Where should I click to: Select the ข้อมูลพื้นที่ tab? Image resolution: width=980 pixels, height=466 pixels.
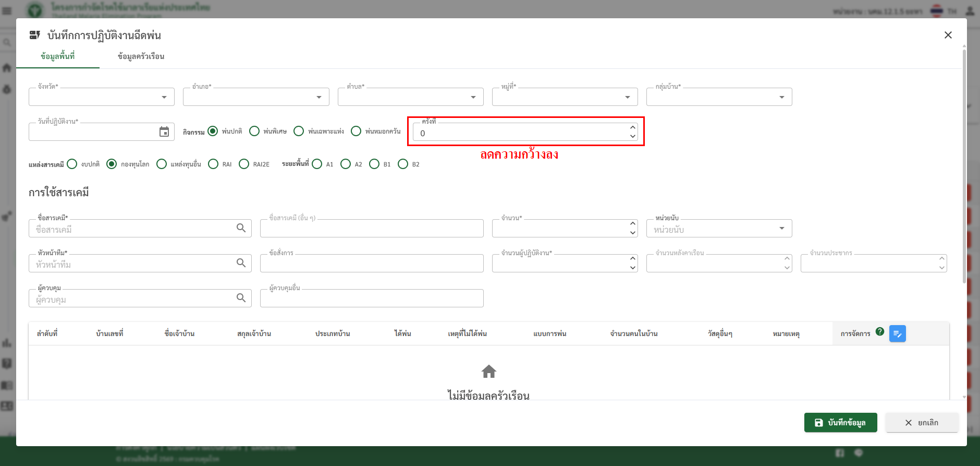(58, 56)
